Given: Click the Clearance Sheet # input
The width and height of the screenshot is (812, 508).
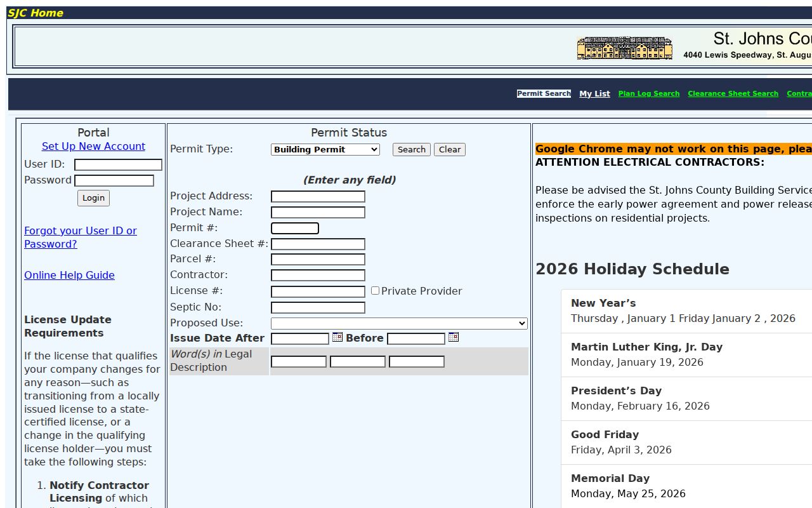Looking at the screenshot, I should point(318,244).
